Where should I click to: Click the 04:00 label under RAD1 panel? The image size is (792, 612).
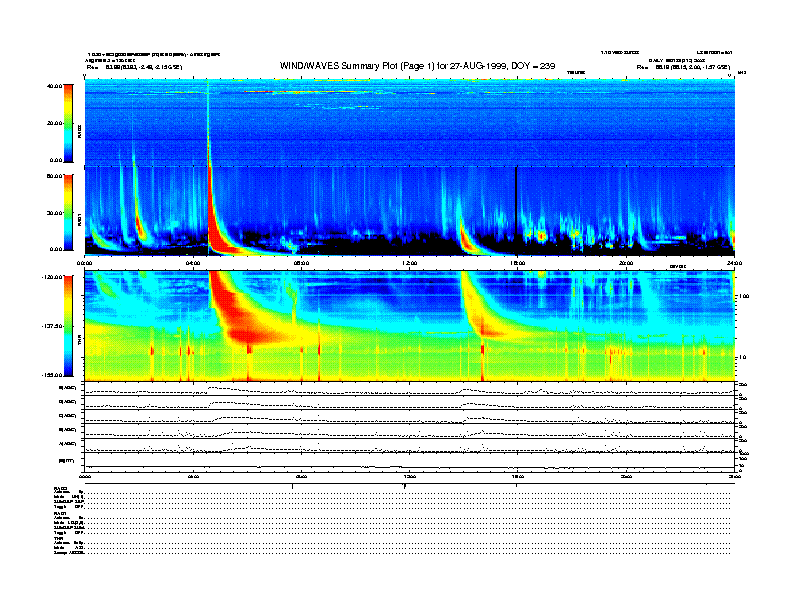(x=193, y=263)
